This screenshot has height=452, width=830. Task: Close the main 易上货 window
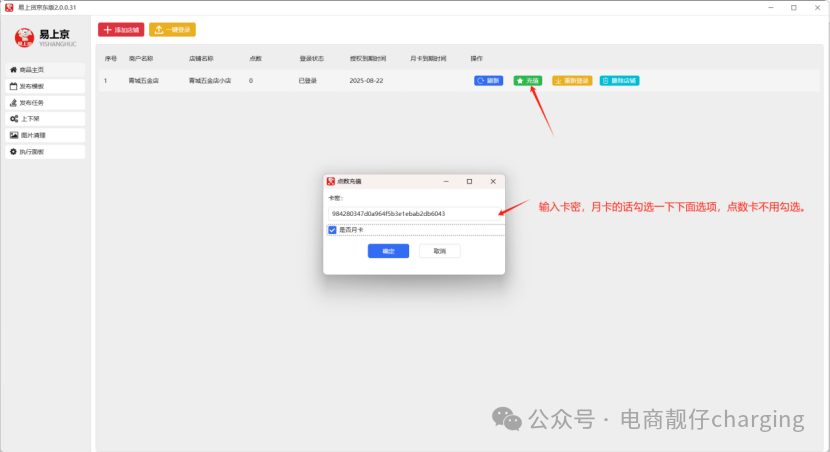pyautogui.click(x=817, y=7)
